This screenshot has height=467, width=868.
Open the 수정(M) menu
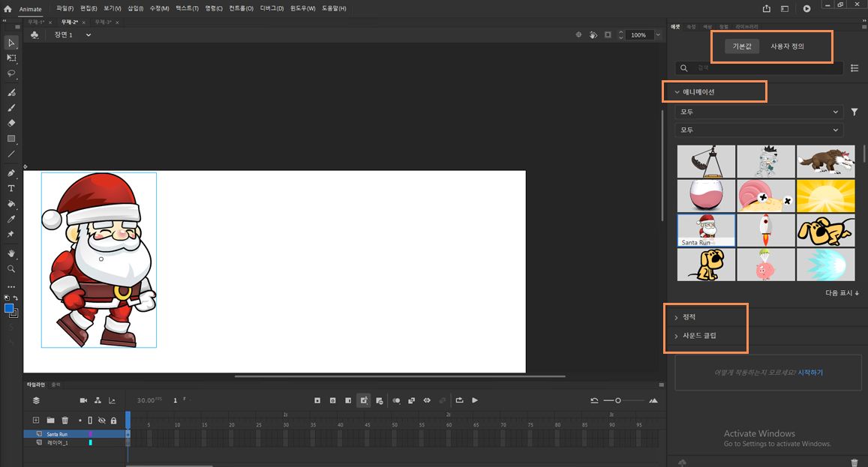click(160, 8)
